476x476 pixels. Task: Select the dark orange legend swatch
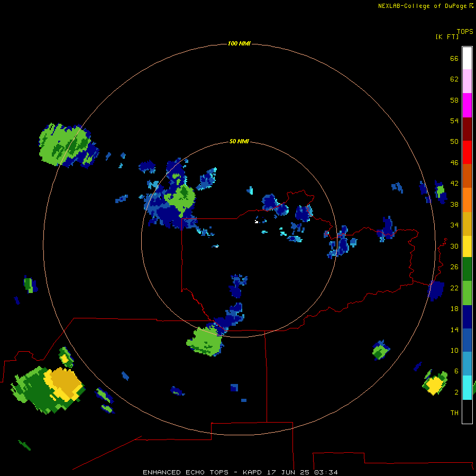(x=467, y=176)
